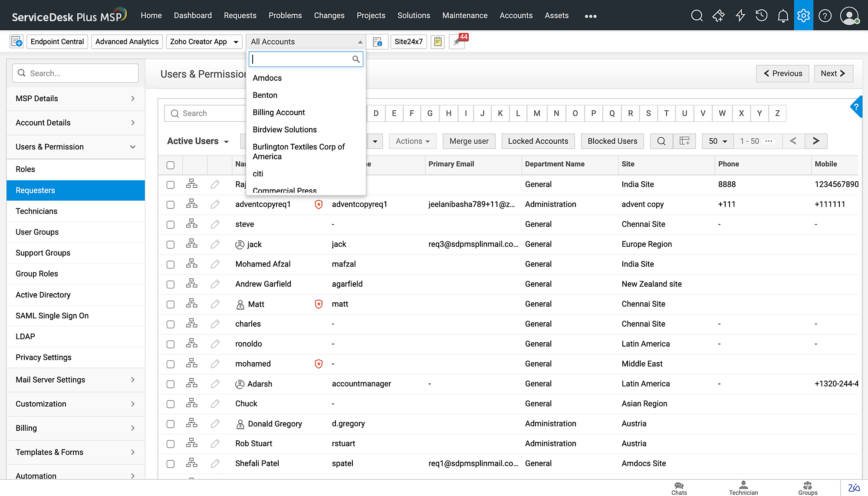The width and height of the screenshot is (868, 496).
Task: Expand the Actions dropdown
Action: (412, 141)
